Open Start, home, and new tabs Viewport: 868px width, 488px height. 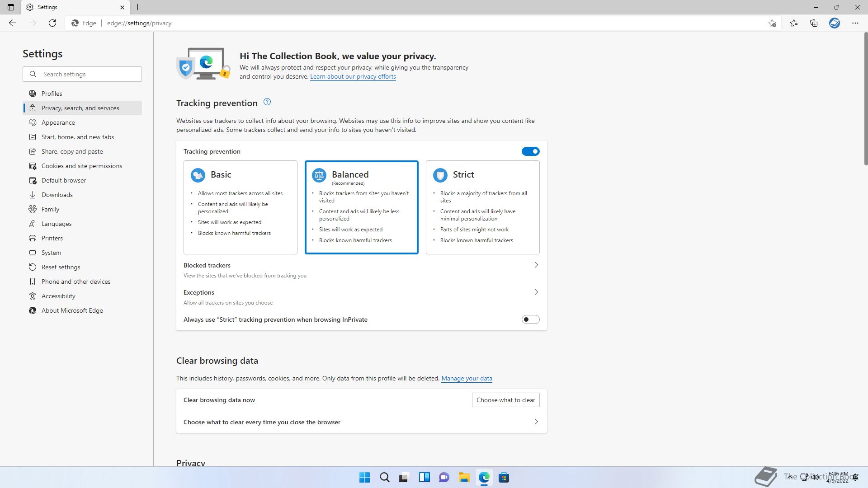tap(82, 137)
